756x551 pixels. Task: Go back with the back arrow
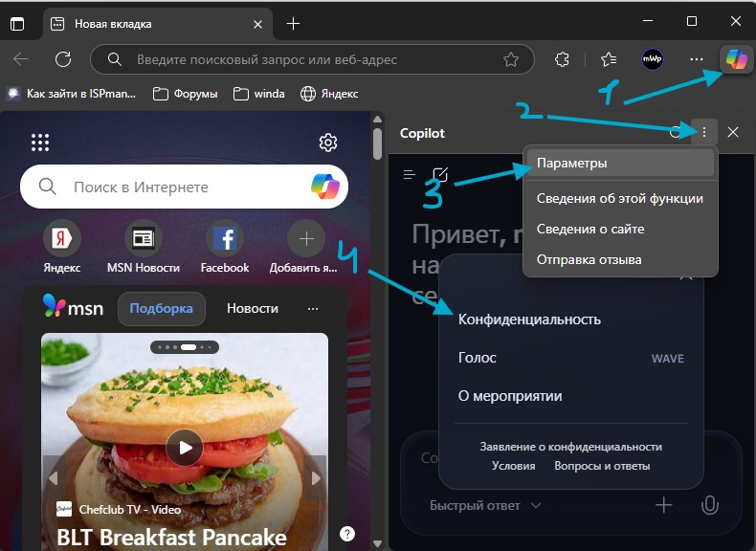coord(21,59)
